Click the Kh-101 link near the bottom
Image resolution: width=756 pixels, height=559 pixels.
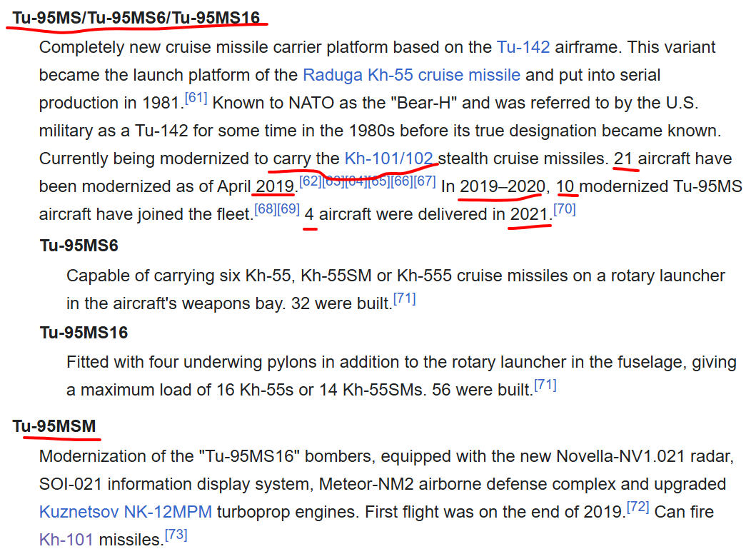66,540
